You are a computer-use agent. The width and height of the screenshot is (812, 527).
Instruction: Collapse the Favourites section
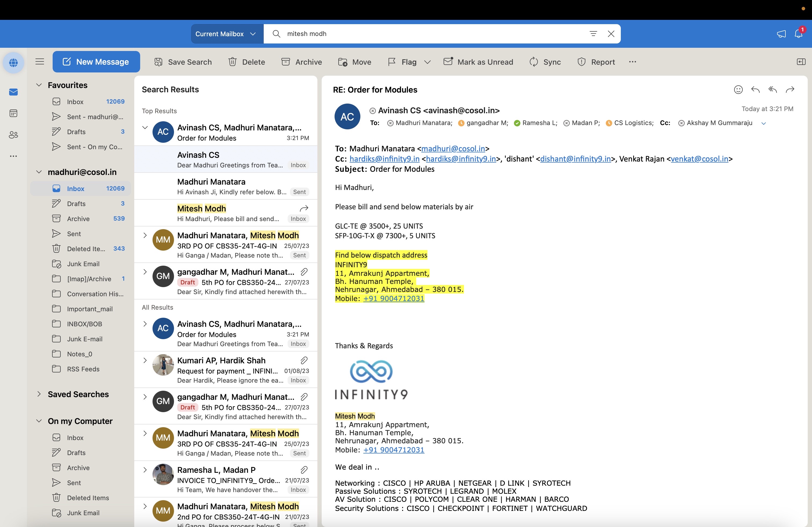point(39,85)
